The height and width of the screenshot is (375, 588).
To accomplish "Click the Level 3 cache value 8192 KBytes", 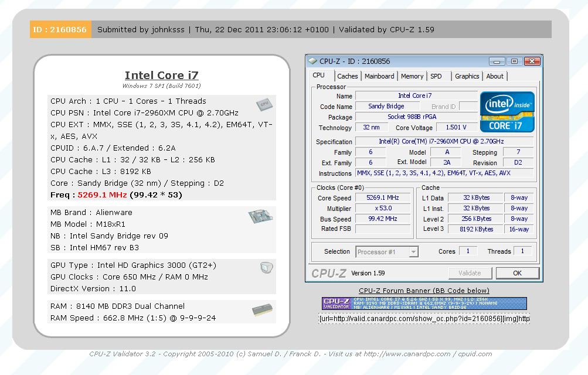I will tap(476, 229).
